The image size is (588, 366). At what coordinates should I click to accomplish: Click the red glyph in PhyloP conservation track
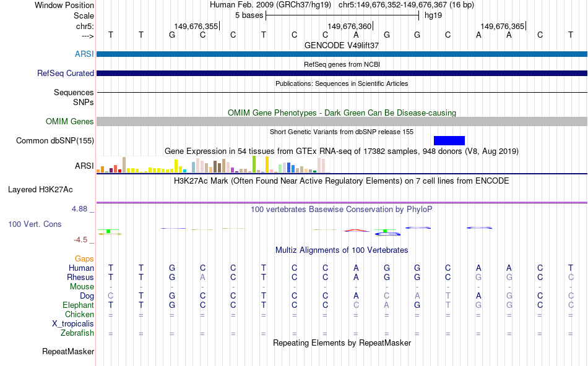click(357, 231)
